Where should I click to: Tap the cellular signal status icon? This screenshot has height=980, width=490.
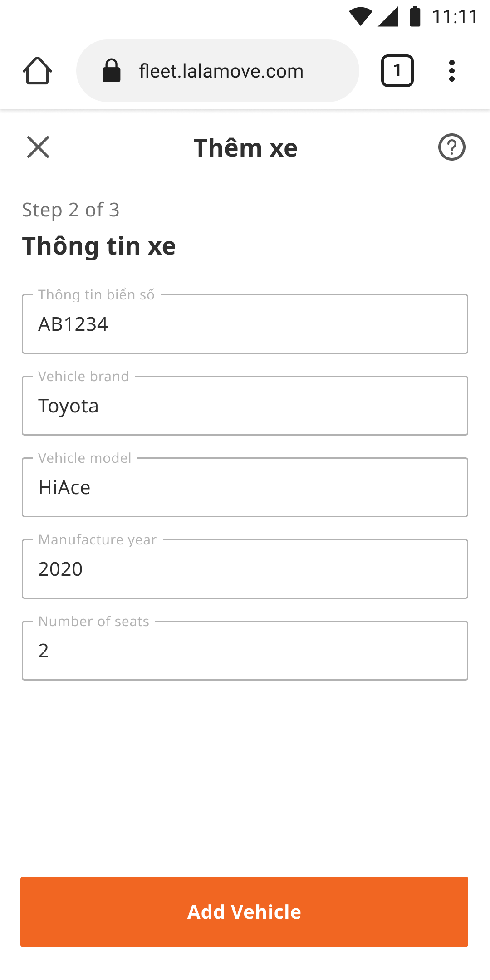388,17
